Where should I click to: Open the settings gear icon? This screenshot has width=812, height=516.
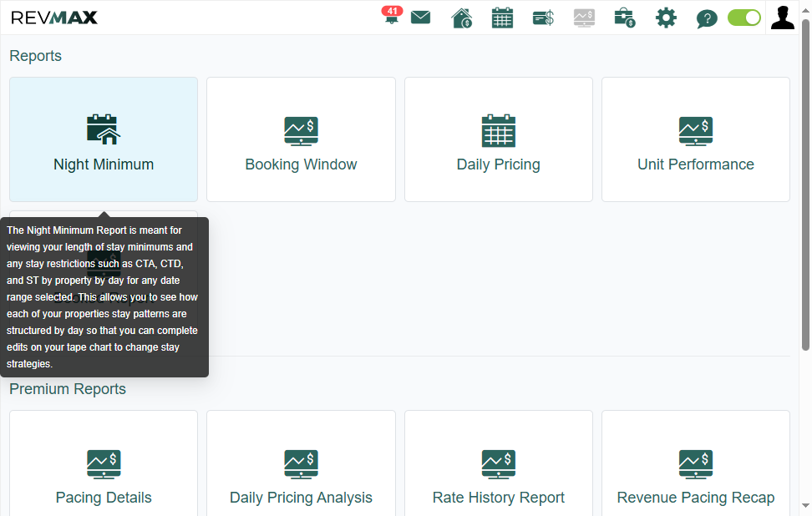666,18
